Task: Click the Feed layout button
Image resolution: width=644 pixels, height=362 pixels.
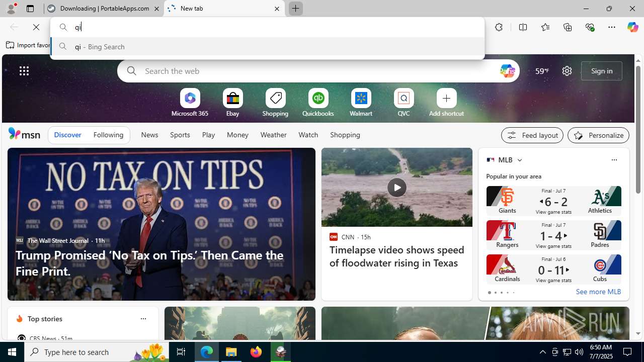Action: [x=532, y=135]
